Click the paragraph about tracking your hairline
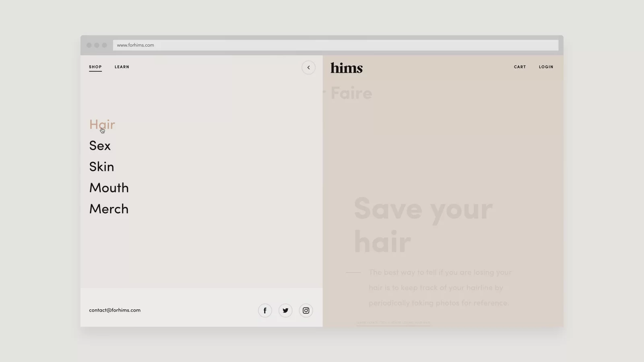 [440, 288]
